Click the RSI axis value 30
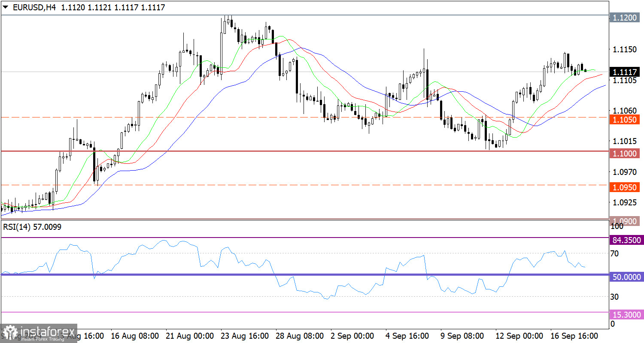The image size is (644, 343). pos(615,297)
